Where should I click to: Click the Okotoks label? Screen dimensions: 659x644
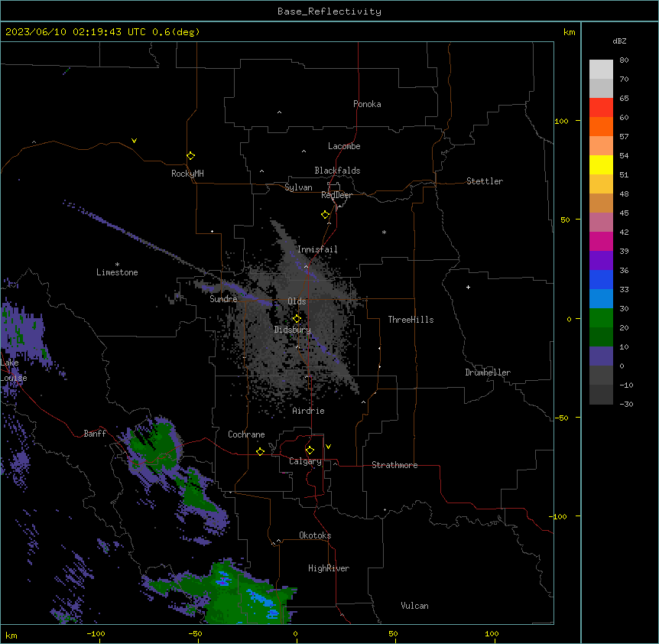point(315,535)
